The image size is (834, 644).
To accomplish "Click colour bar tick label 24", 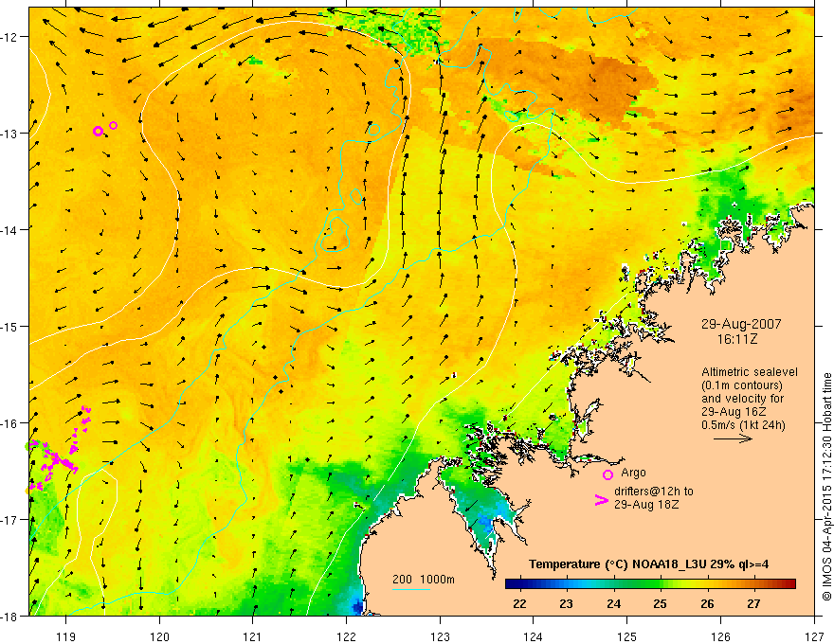I will [x=613, y=603].
